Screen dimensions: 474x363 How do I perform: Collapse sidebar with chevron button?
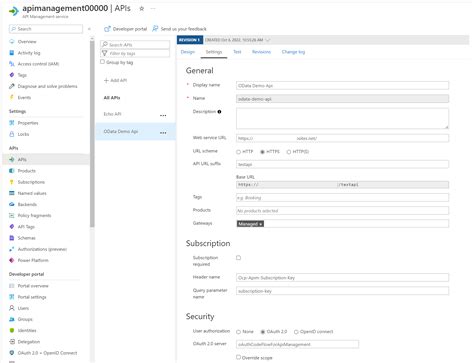pyautogui.click(x=89, y=29)
